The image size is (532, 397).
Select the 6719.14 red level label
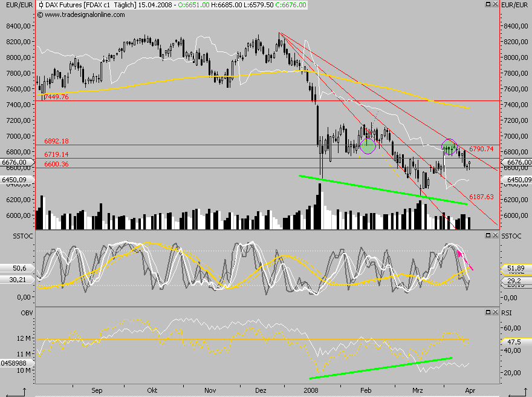56,154
